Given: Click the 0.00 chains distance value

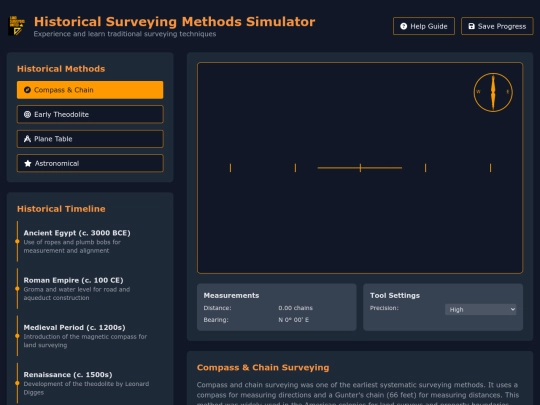Looking at the screenshot, I should point(295,308).
